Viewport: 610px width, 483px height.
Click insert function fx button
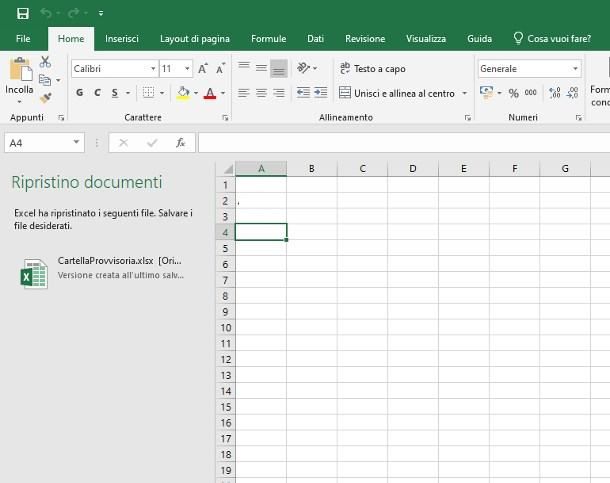181,143
